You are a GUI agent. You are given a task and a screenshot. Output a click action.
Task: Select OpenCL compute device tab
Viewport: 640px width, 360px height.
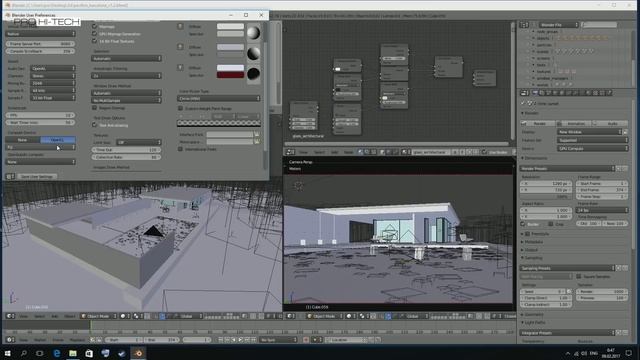pos(58,140)
